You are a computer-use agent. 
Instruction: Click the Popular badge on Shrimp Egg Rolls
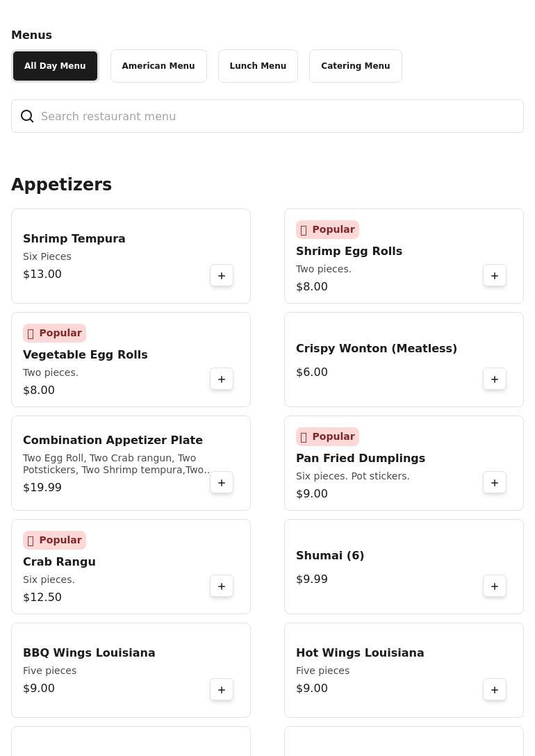tap(327, 229)
